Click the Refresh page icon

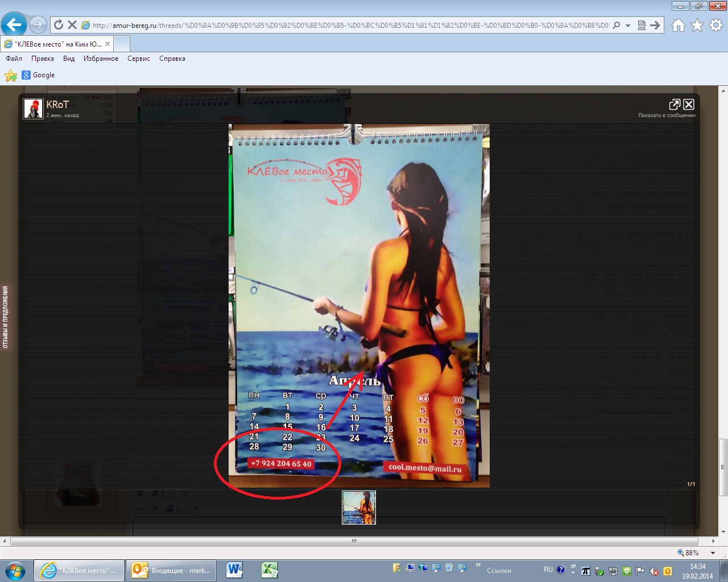click(x=59, y=25)
